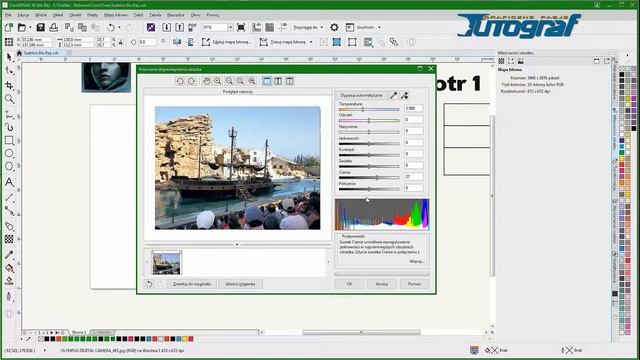The width and height of the screenshot is (640, 360).
Task: Open the Edycja menu
Action: pos(23,15)
